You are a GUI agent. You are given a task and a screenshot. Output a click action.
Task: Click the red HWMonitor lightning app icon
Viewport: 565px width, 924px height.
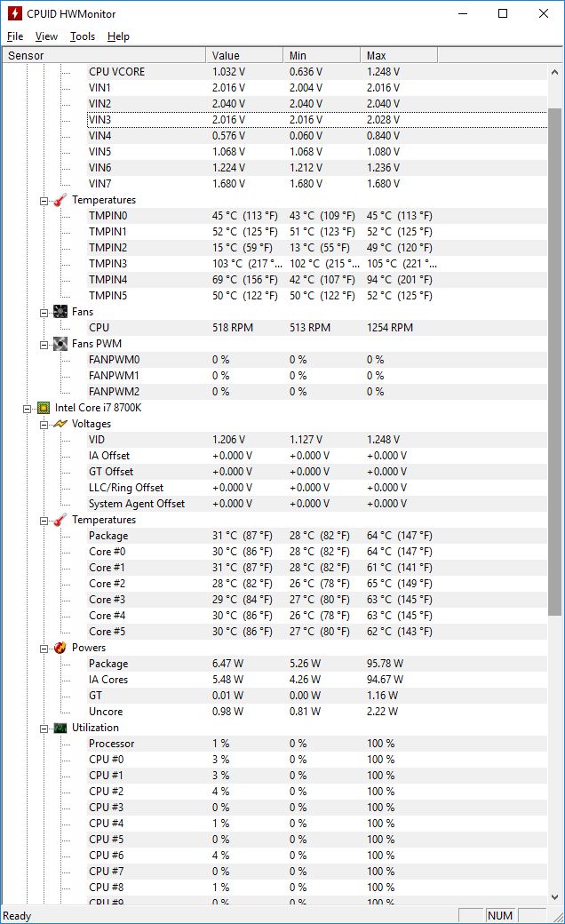13,13
